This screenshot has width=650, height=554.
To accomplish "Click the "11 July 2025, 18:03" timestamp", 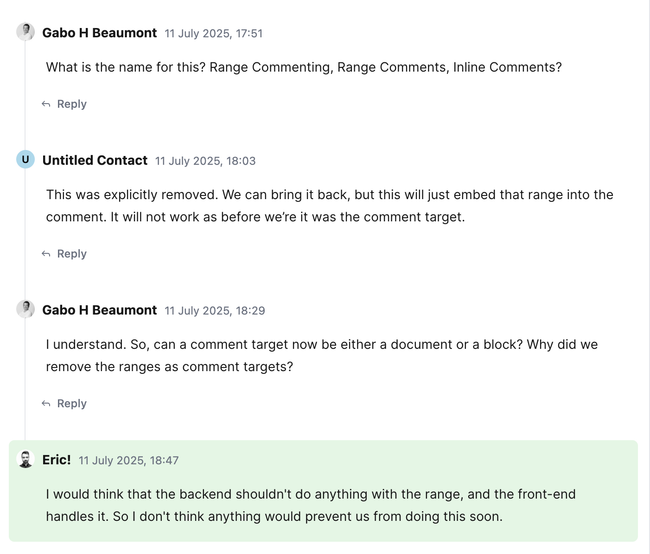I will 205,161.
